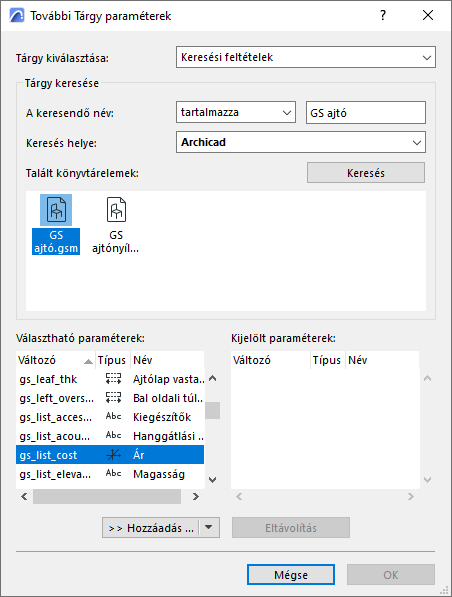
Task: Click real-number type icon of gs_list_cost row
Action: pos(113,455)
